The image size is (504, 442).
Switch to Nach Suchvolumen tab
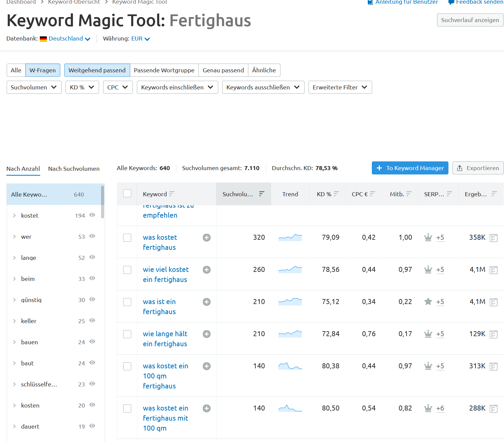(x=74, y=169)
